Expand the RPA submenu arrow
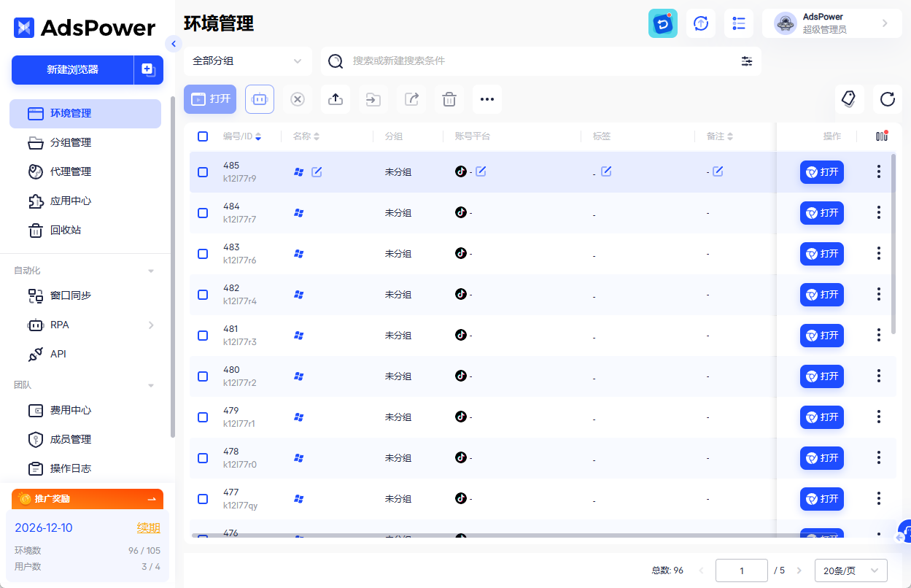The image size is (911, 588). (151, 325)
